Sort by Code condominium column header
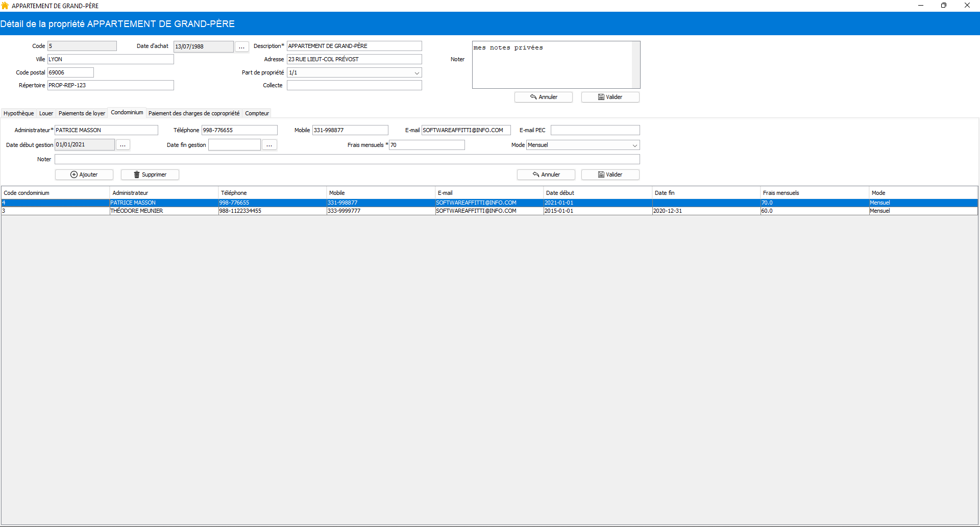Image resolution: width=980 pixels, height=527 pixels. coord(56,193)
